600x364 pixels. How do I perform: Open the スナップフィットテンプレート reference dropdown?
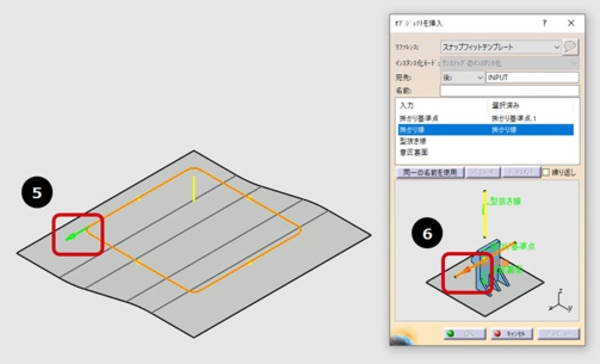501,47
